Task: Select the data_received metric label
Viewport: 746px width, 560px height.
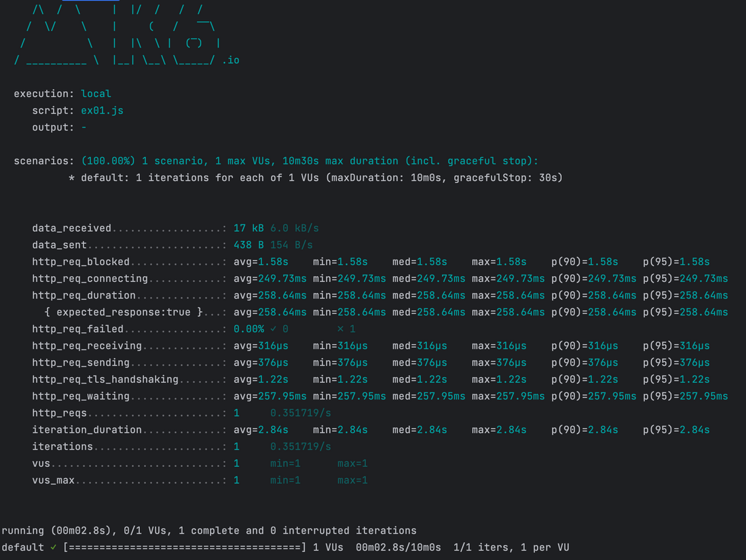Action: click(x=71, y=228)
